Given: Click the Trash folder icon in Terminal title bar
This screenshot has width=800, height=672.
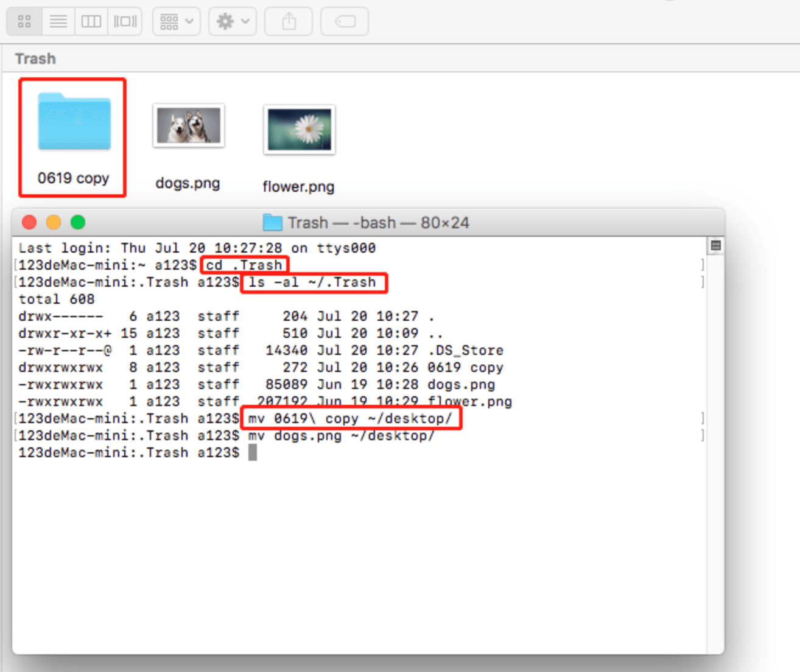Looking at the screenshot, I should [272, 222].
